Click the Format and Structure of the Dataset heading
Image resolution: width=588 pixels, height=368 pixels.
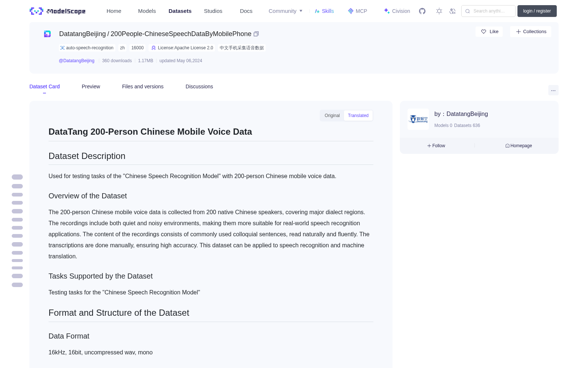(119, 313)
